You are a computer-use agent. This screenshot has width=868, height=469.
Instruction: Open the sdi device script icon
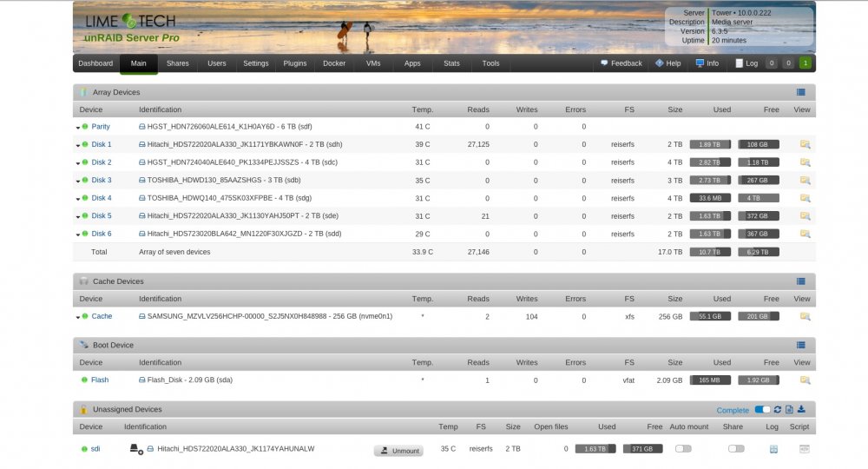click(x=805, y=449)
